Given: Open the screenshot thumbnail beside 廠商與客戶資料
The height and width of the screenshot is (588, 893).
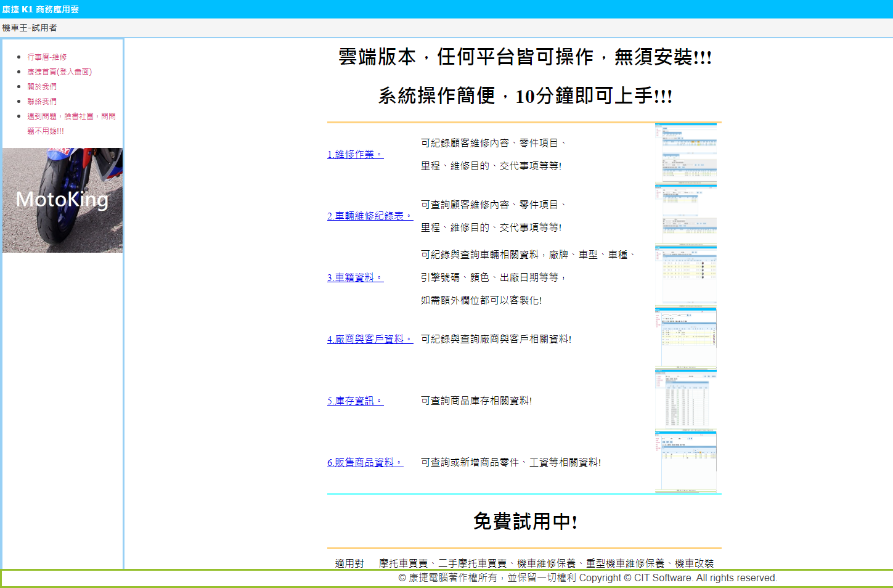Looking at the screenshot, I should pos(685,338).
